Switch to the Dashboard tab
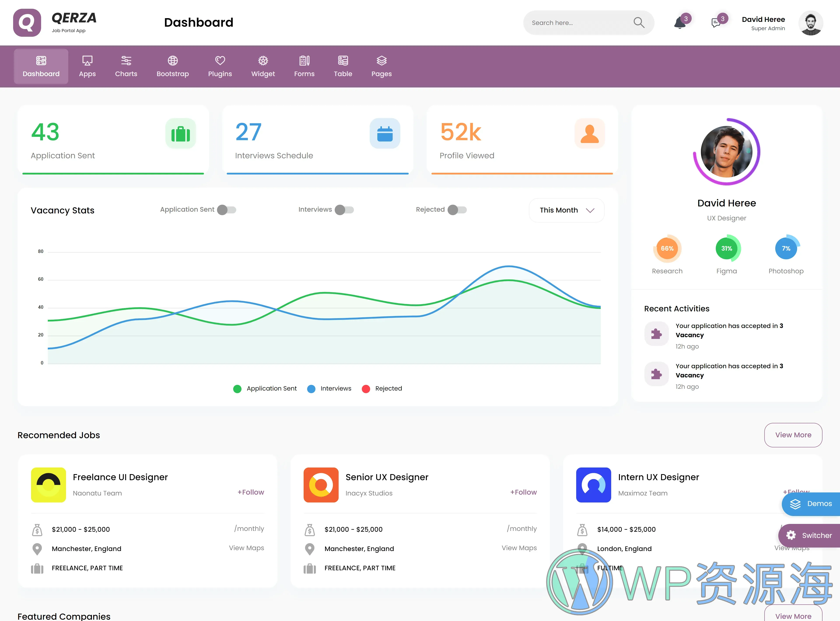The height and width of the screenshot is (621, 840). [41, 66]
